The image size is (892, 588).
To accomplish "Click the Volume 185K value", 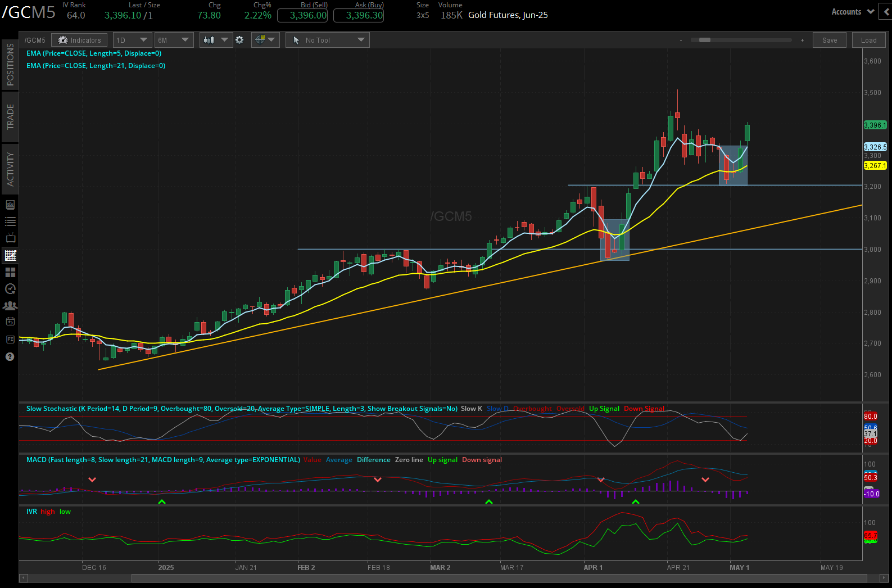I will [x=451, y=15].
